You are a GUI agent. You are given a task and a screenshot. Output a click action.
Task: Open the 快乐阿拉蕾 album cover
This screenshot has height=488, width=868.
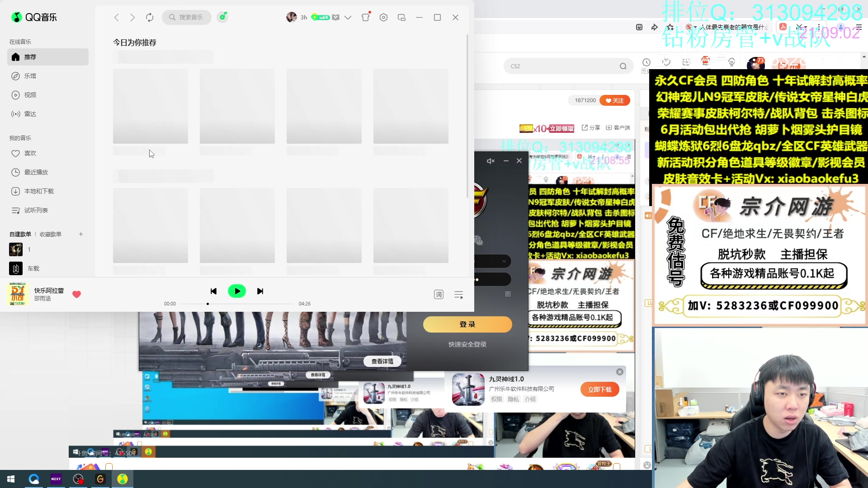(18, 294)
